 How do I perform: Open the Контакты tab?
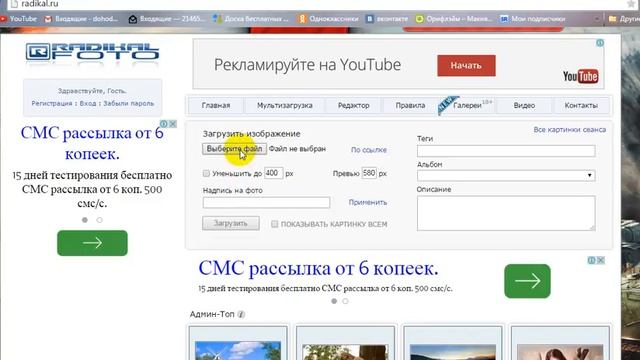point(581,105)
